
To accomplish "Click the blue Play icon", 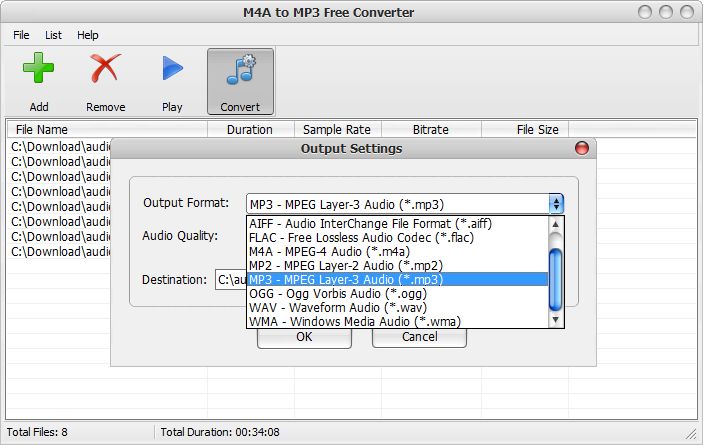I will [172, 68].
